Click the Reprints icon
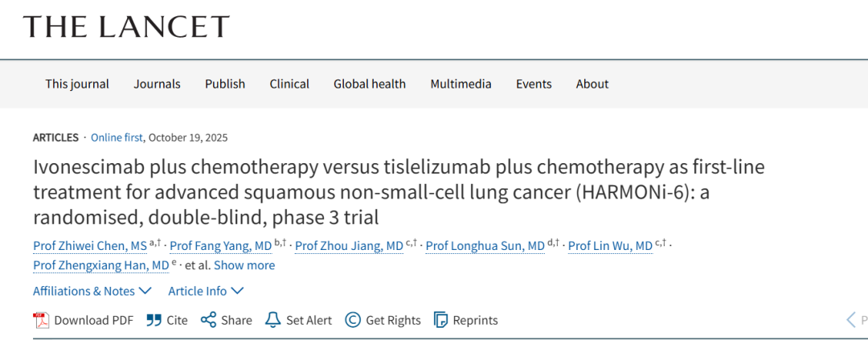The image size is (868, 340). pyautogui.click(x=440, y=320)
